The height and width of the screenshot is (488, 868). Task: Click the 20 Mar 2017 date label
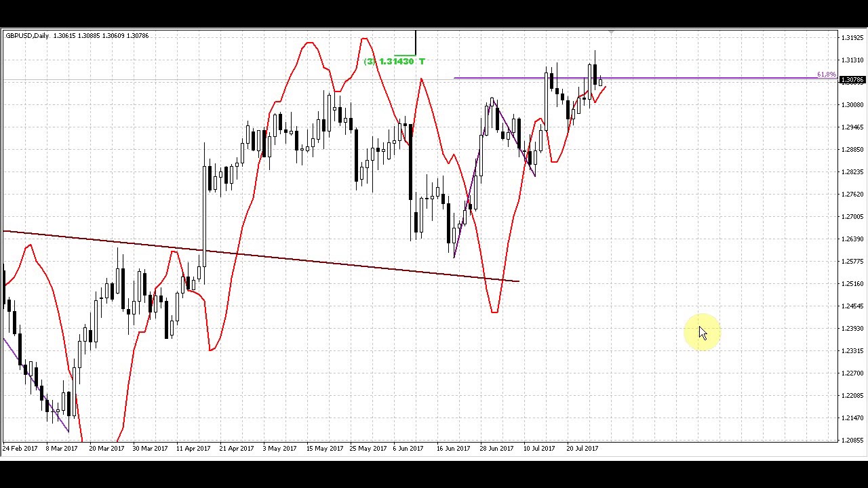point(106,449)
